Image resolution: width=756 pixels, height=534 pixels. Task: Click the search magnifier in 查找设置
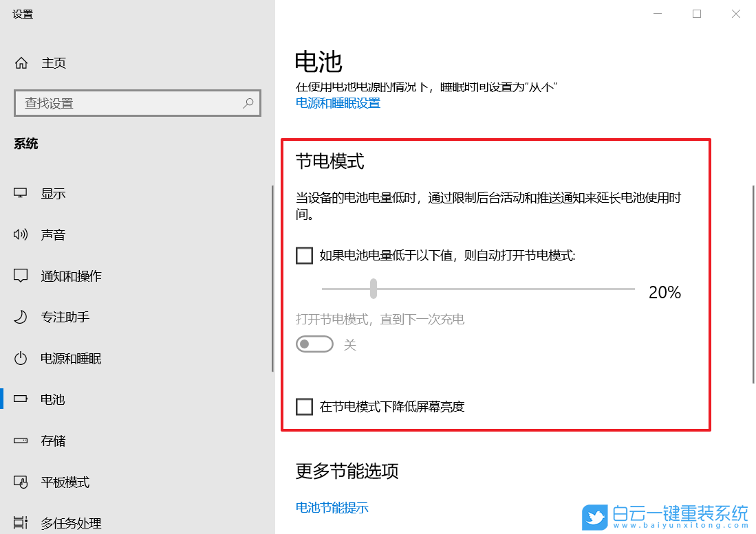coord(248,102)
